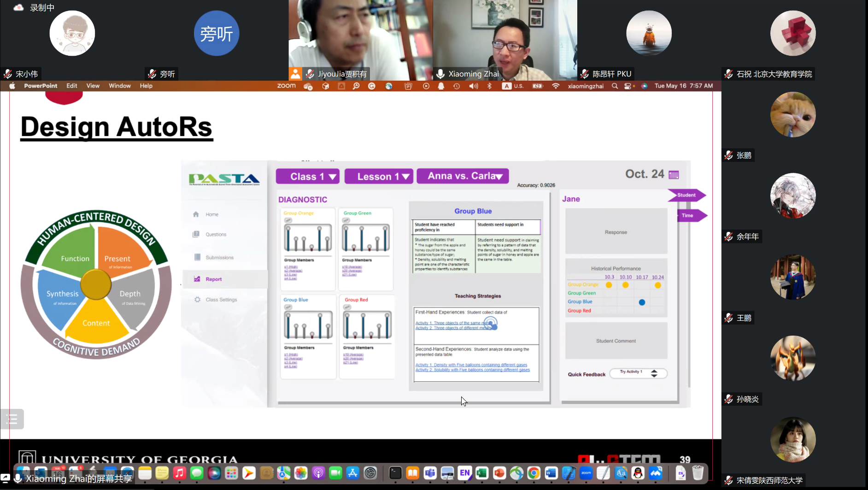
Task: Click Xiaoming Zhai's video thumbnail
Action: click(504, 40)
